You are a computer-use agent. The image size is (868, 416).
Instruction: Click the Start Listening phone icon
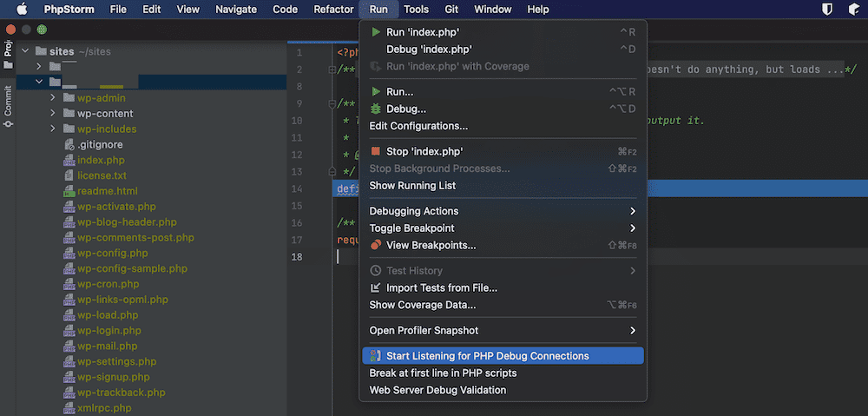click(375, 356)
